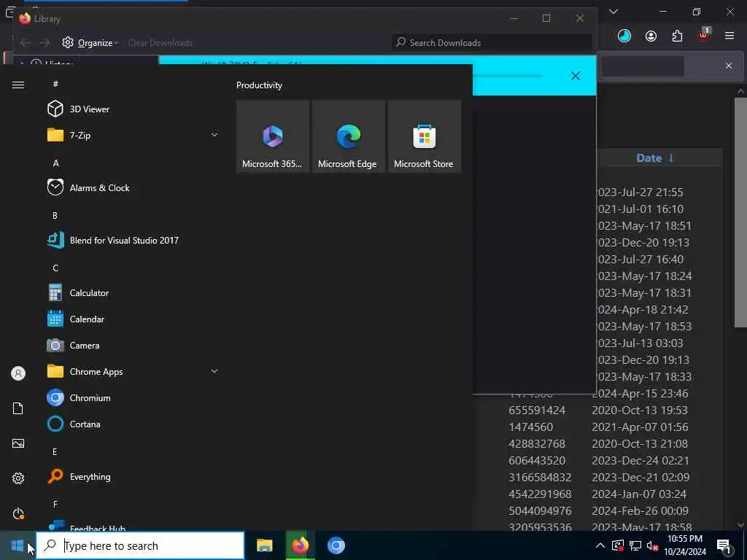747x560 pixels.
Task: Expand the Chrome Apps folder chevron
Action: pos(214,371)
